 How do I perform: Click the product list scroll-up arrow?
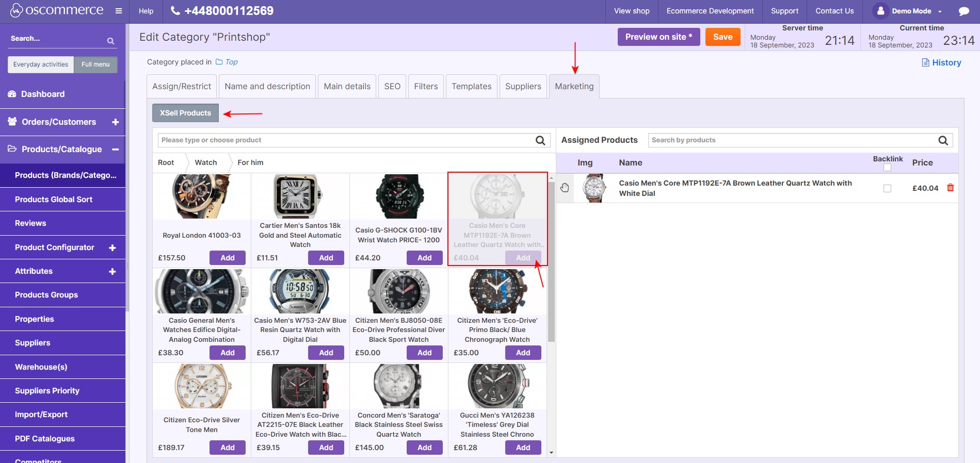(552, 178)
